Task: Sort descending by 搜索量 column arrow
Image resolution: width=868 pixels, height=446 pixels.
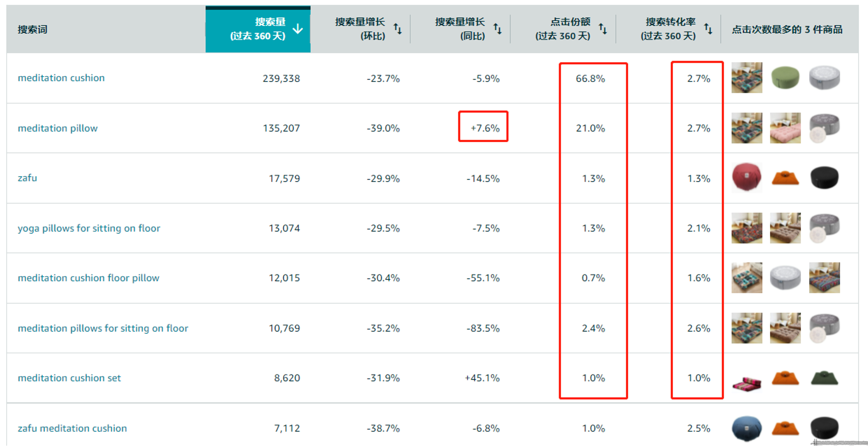Action: (298, 28)
